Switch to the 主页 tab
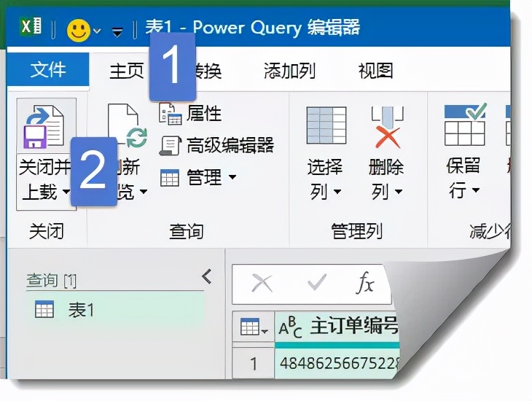 point(126,71)
